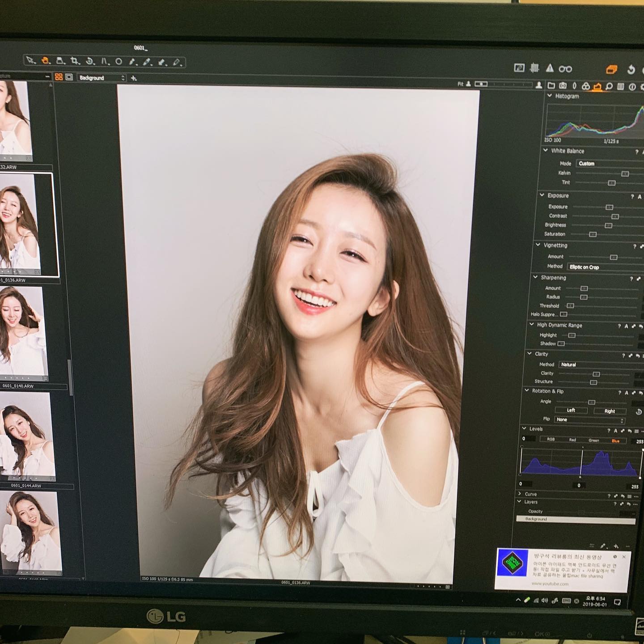Click the taskbar volume speaker icon

click(x=545, y=600)
